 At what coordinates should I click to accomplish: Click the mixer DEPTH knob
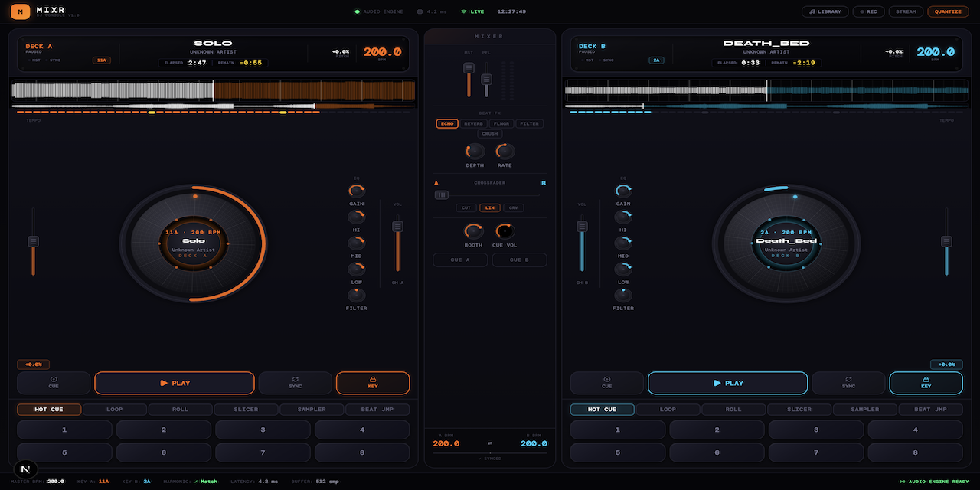point(475,151)
